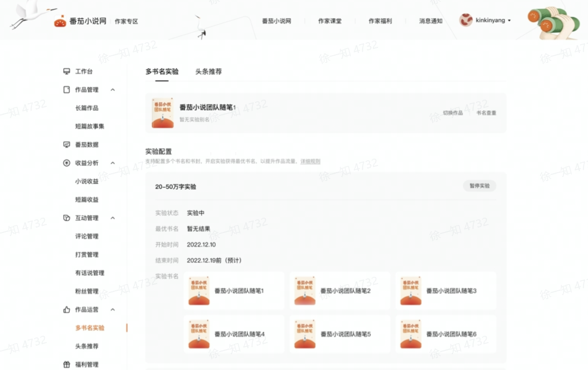This screenshot has height=370, width=588.
Task: Switch to the 头条推荐 tab
Action: 208,71
